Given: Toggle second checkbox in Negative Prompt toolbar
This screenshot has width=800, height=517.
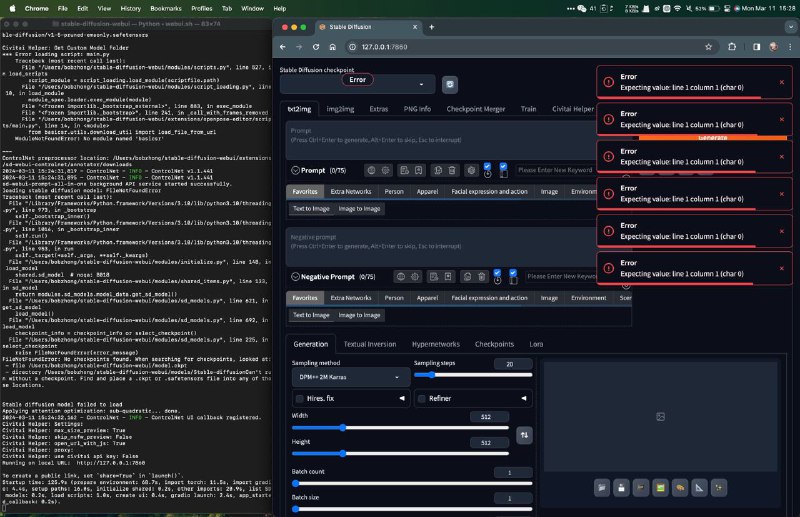Looking at the screenshot, I should point(513,273).
